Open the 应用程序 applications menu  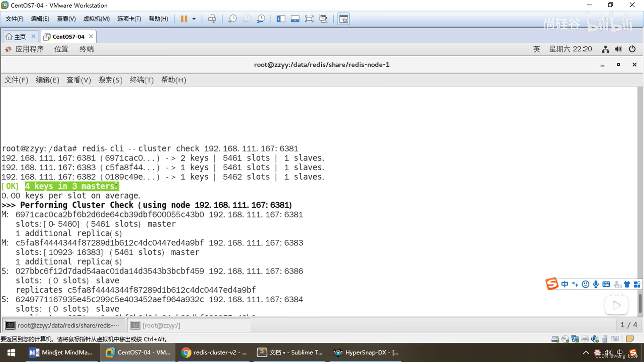point(29,49)
